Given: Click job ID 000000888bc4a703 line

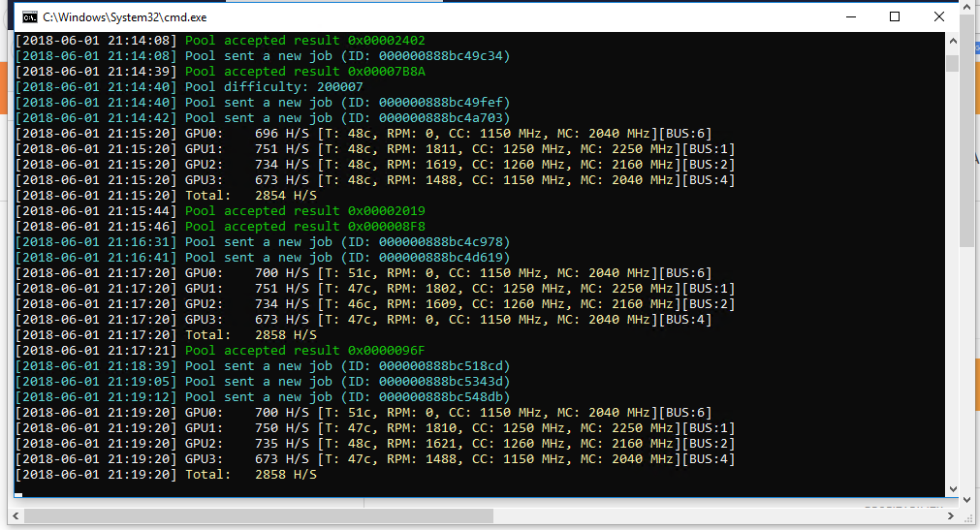Looking at the screenshot, I should pos(263,117).
